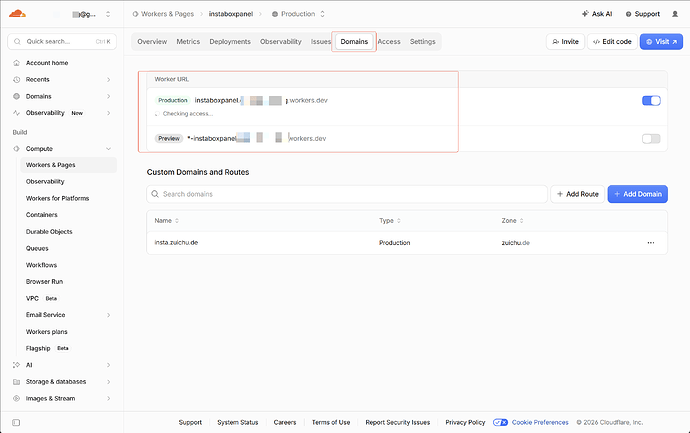The image size is (690, 433).
Task: Expand the Email Service chevron
Action: coord(108,315)
